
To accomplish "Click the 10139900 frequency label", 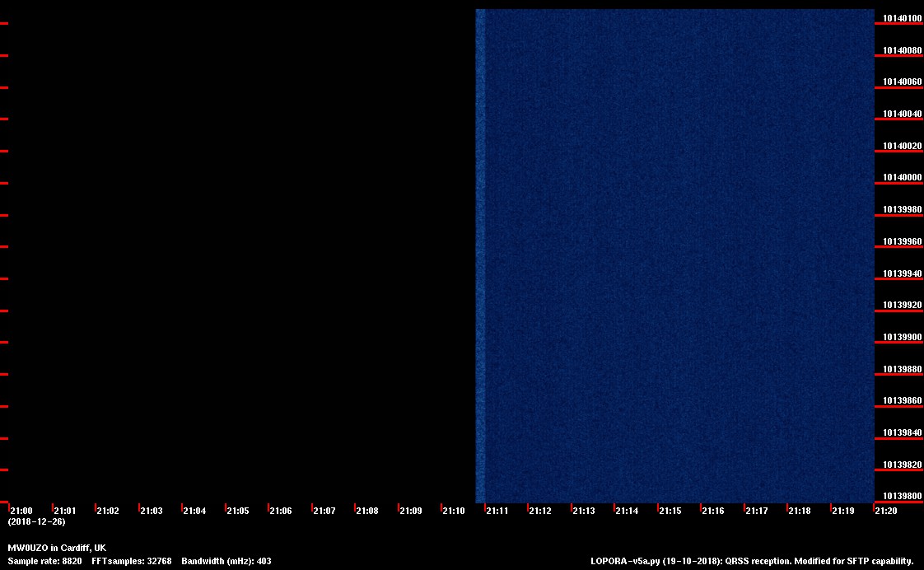I will (903, 338).
